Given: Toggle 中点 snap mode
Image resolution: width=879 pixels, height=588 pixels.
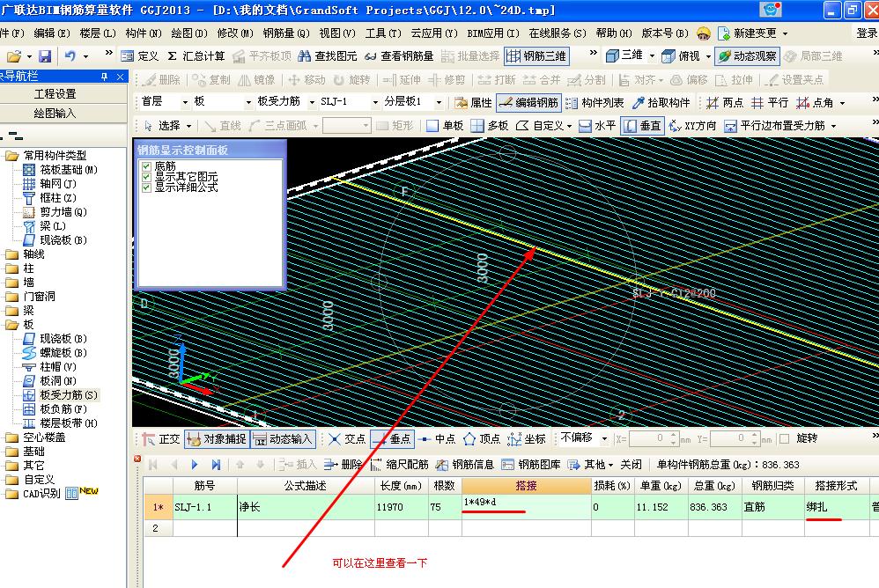Looking at the screenshot, I should click(437, 439).
